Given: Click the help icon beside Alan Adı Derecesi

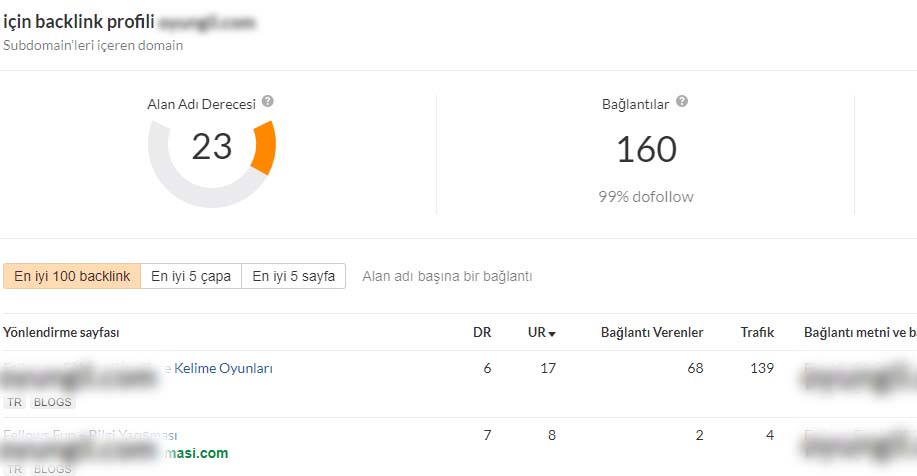Looking at the screenshot, I should [x=267, y=101].
